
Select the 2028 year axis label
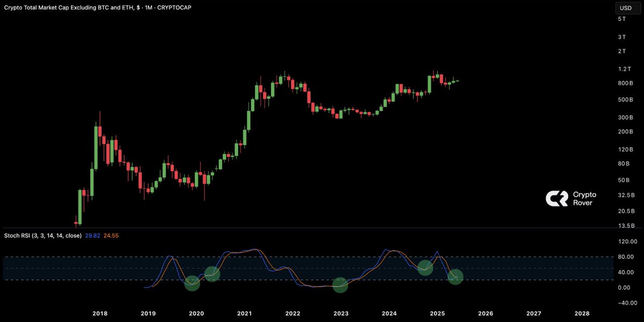tap(582, 313)
